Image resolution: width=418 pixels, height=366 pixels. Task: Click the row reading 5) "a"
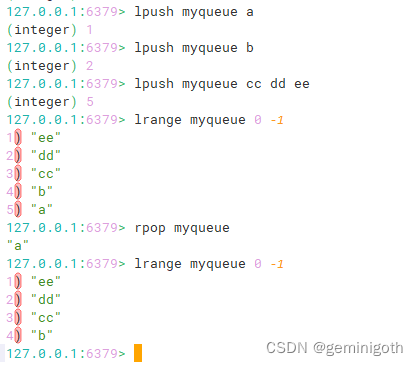(x=30, y=210)
